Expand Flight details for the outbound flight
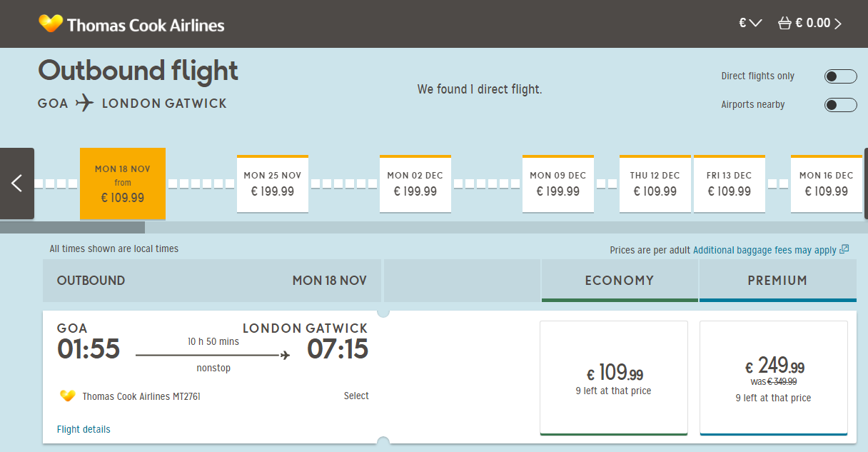 [84, 429]
